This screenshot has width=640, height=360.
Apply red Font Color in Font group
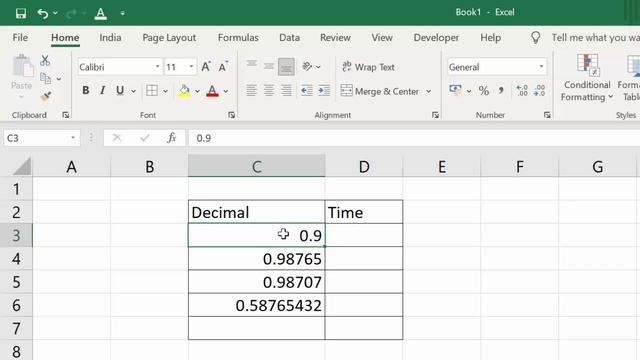click(x=212, y=90)
